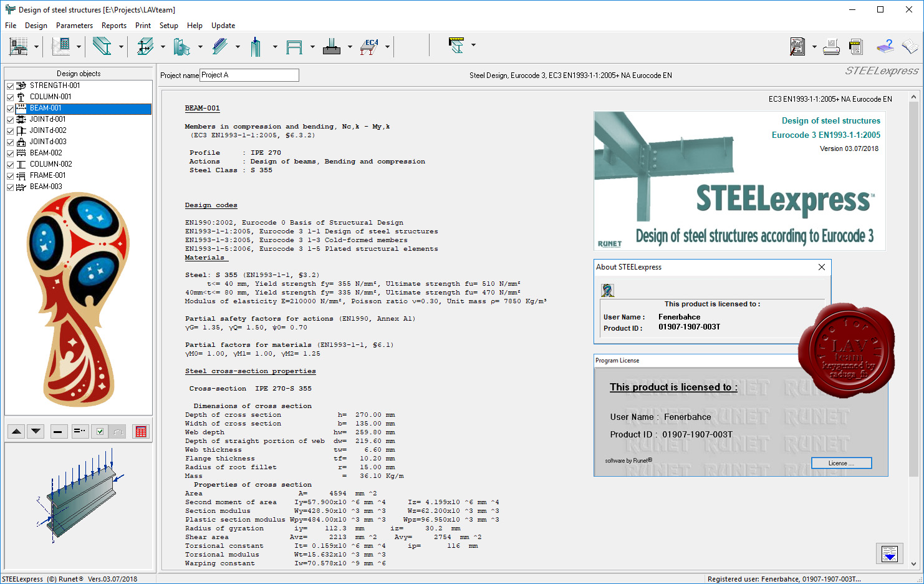Expand dropdown next to calculator table icon
Viewport: 924px width, 584px height.
point(79,47)
